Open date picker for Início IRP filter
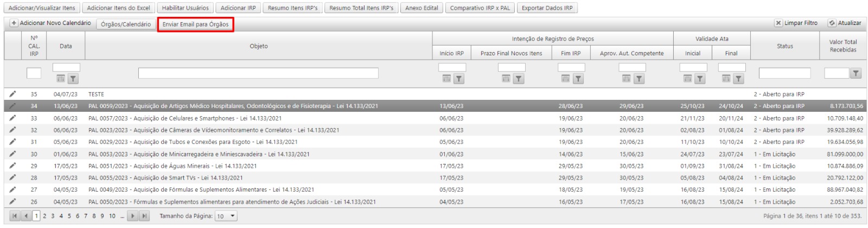 coord(446,79)
